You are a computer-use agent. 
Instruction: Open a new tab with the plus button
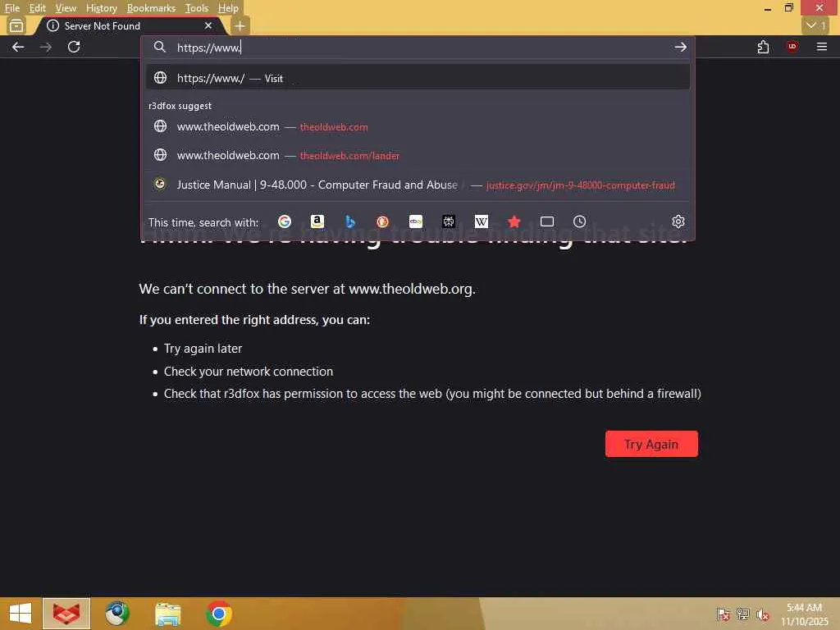tap(240, 25)
